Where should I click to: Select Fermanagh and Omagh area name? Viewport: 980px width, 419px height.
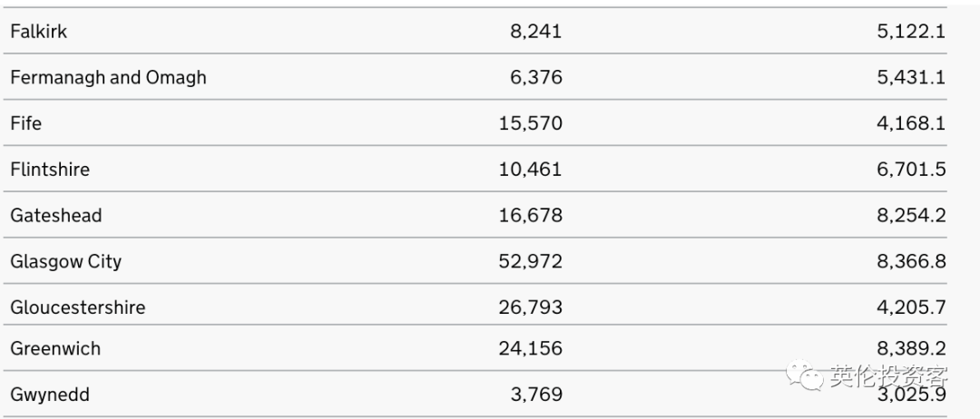(108, 77)
